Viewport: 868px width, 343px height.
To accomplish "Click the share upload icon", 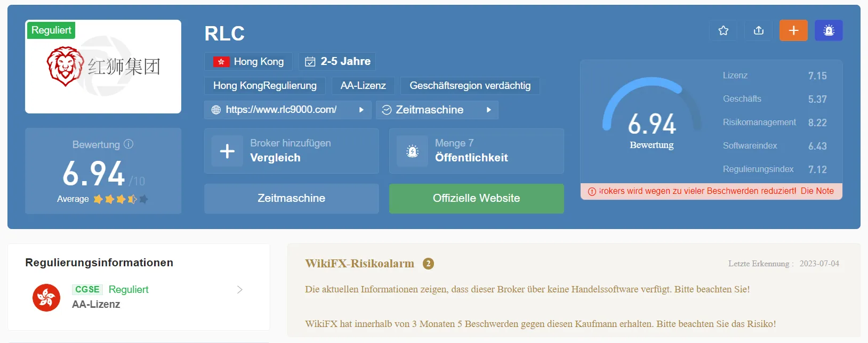I will coord(759,30).
